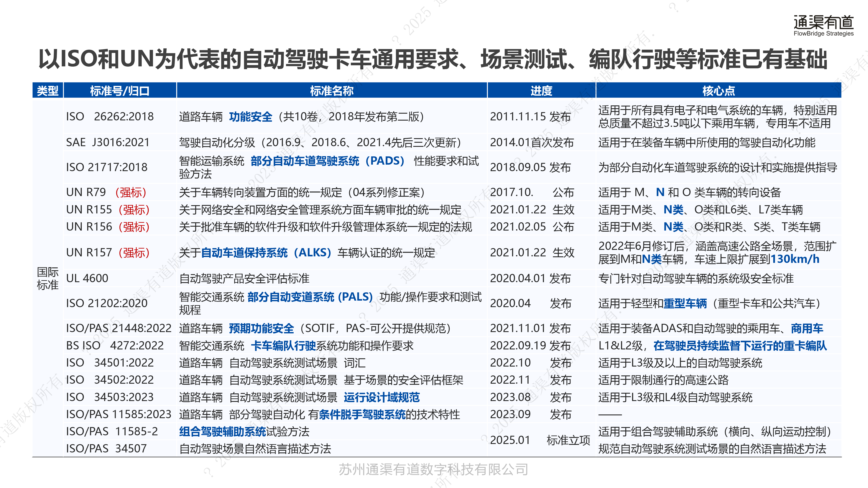Screen dimensions: 868x488
Task: Click the blue 130km/h speed limit text
Action: click(795, 259)
